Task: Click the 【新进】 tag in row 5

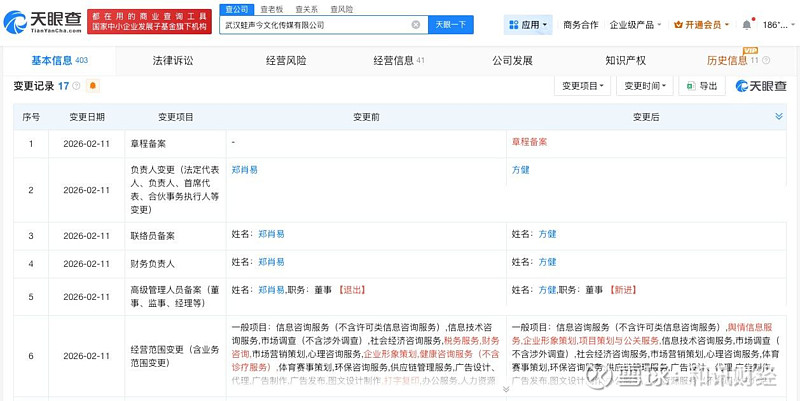Action: [623, 290]
